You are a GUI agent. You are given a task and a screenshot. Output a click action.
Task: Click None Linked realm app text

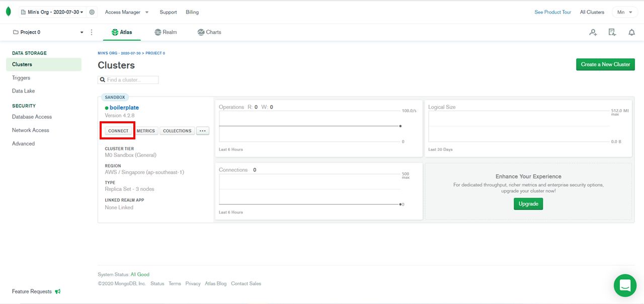[119, 207]
